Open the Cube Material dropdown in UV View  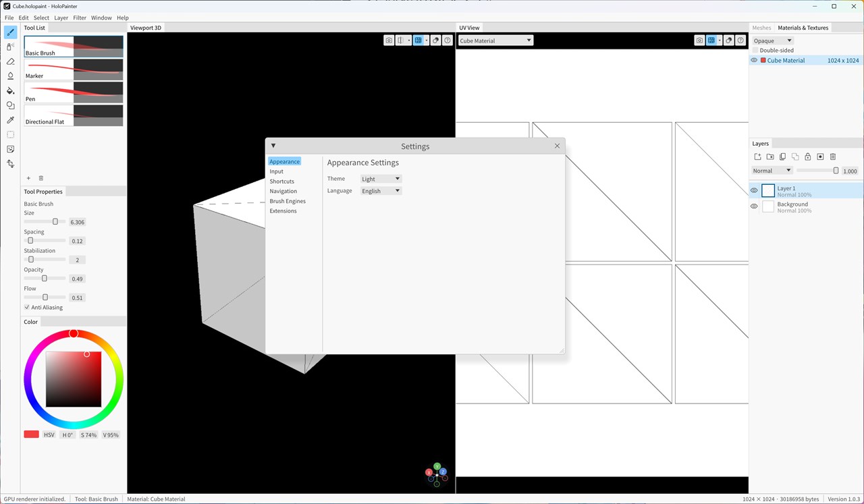pyautogui.click(x=495, y=40)
